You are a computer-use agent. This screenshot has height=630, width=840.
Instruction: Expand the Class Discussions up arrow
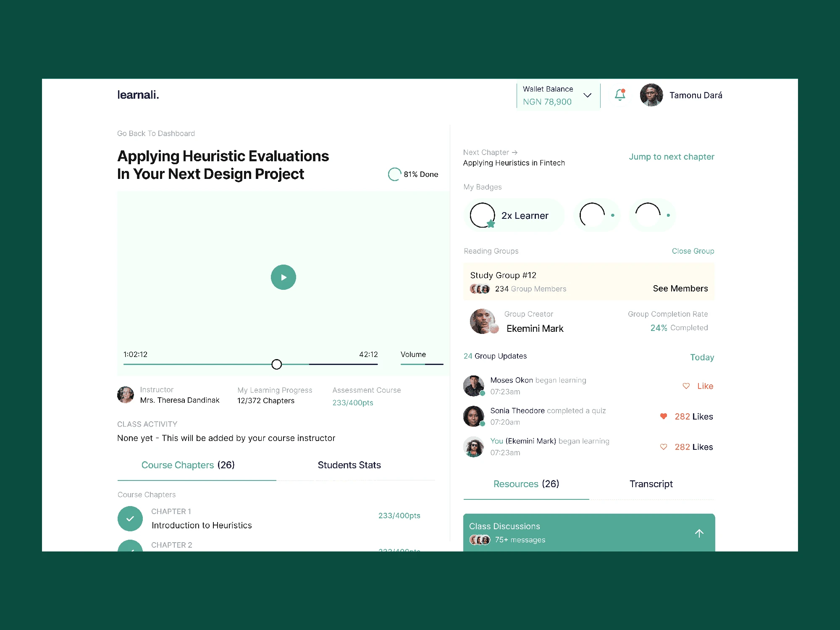pyautogui.click(x=699, y=533)
